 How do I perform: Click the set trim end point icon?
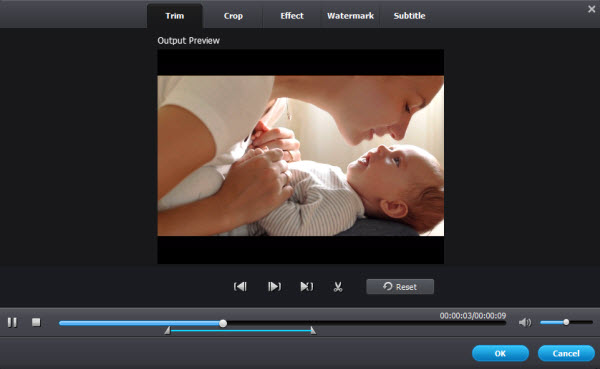pyautogui.click(x=274, y=286)
